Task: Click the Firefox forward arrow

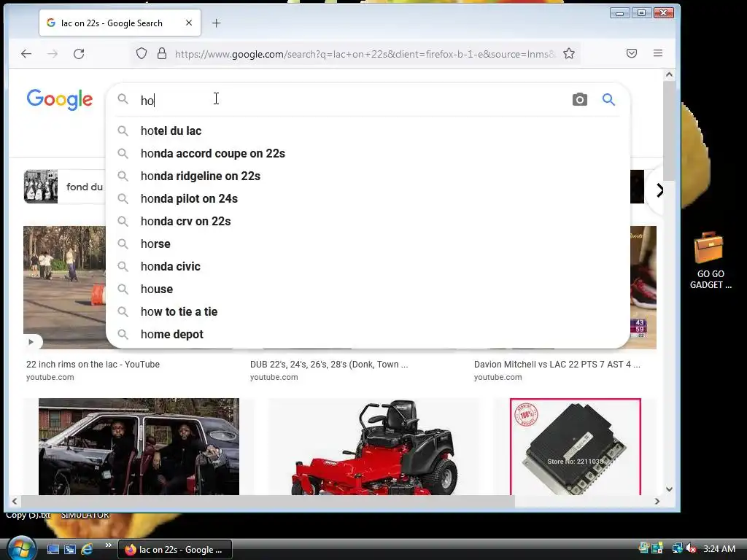Action: point(53,54)
